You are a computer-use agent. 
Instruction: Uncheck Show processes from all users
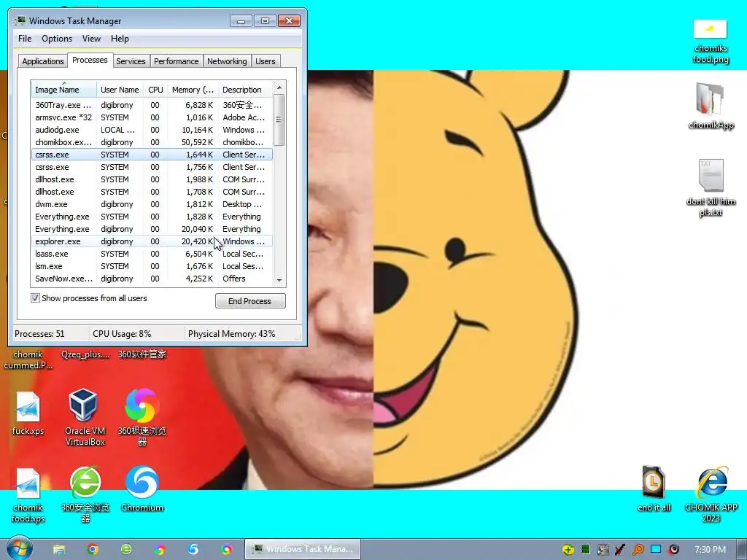pos(35,298)
